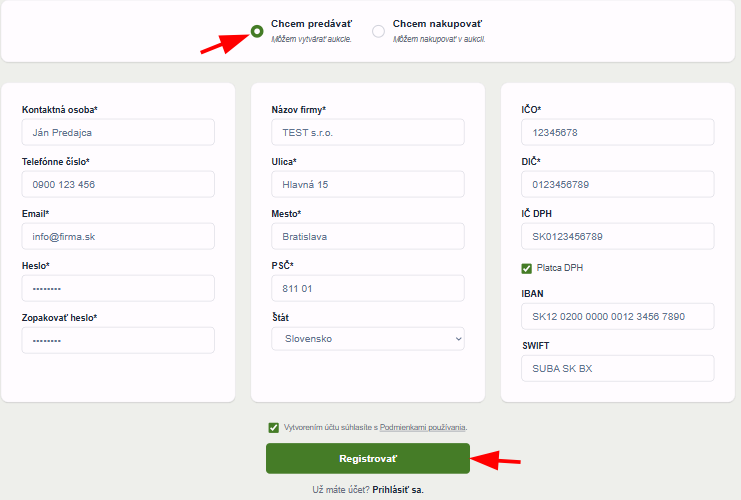Select the "Chcem predávať" radio option
The image size is (741, 500).
pyautogui.click(x=257, y=31)
